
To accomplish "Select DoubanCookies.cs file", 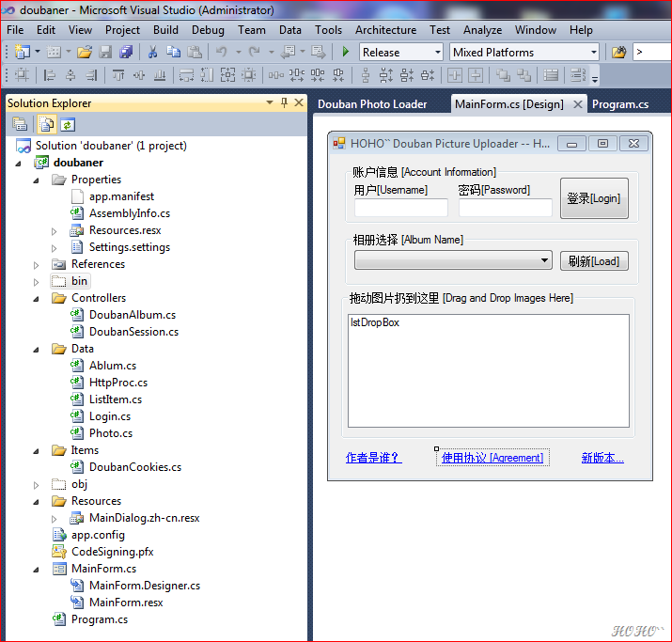I will pos(135,467).
